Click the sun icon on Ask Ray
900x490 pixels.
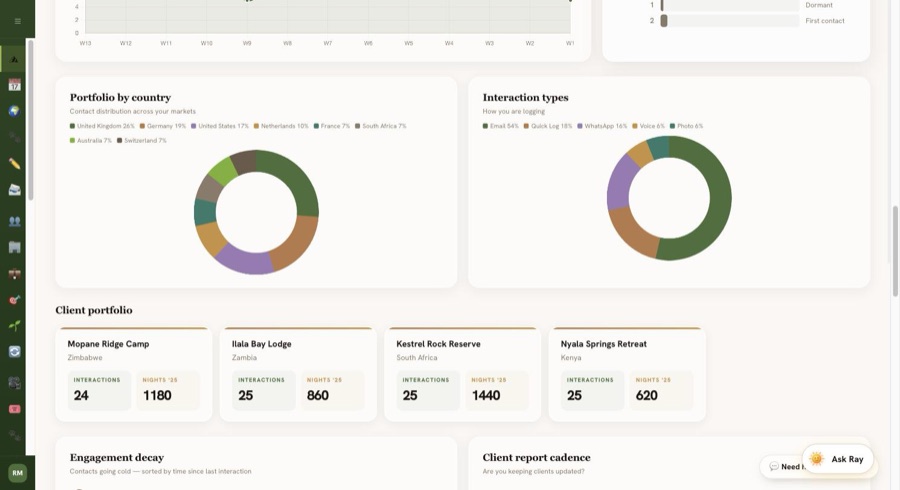(x=816, y=459)
